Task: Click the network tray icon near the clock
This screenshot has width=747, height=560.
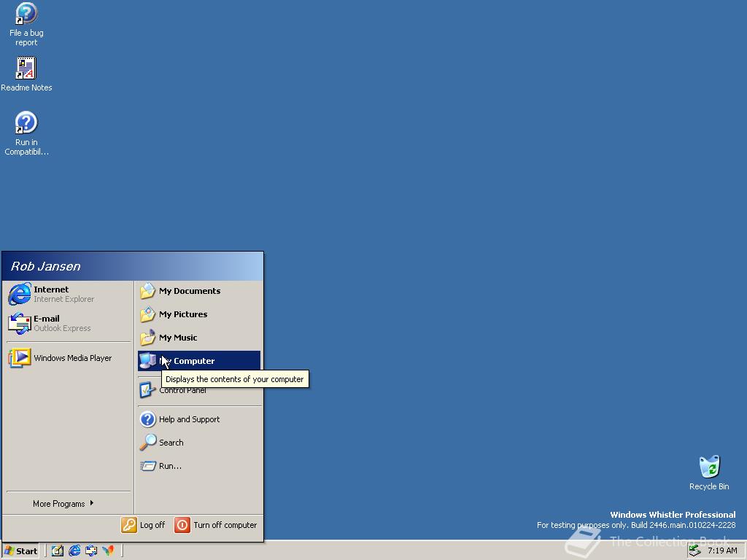Action: pyautogui.click(x=695, y=551)
